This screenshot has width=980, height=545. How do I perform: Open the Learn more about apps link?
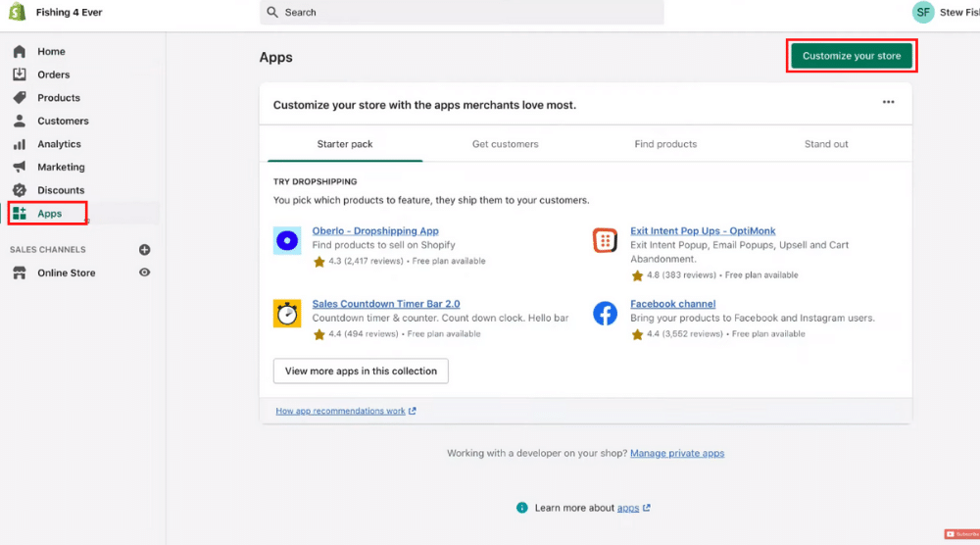click(x=628, y=508)
